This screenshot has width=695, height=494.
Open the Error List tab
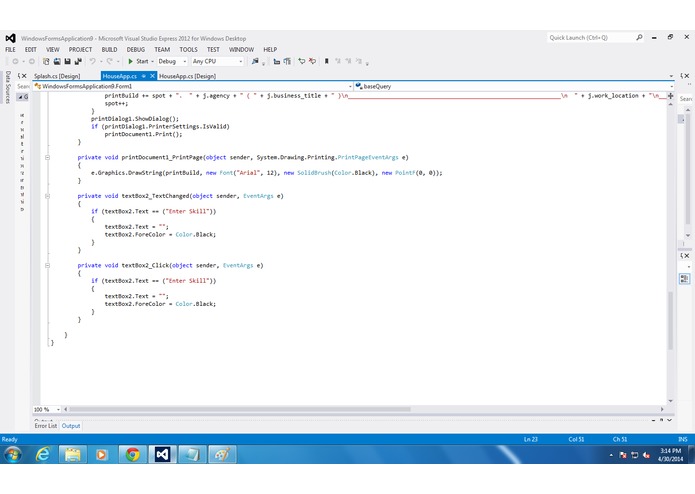(46, 426)
